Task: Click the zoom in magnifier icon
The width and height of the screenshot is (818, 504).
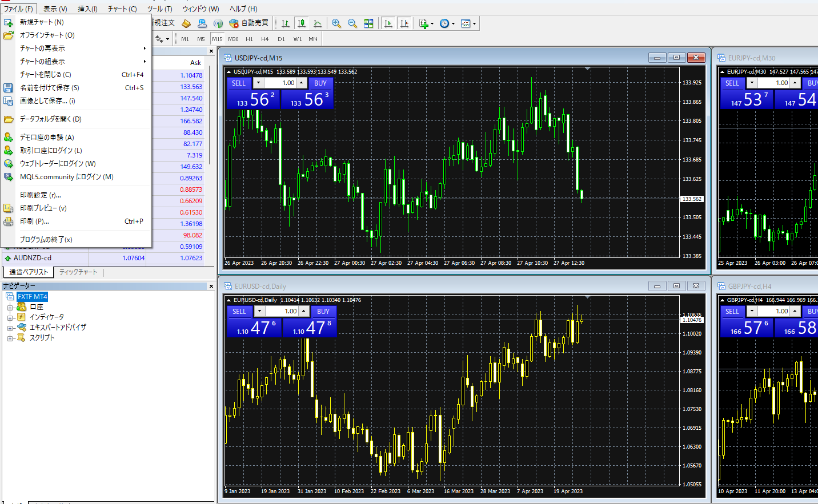Action: click(x=336, y=23)
